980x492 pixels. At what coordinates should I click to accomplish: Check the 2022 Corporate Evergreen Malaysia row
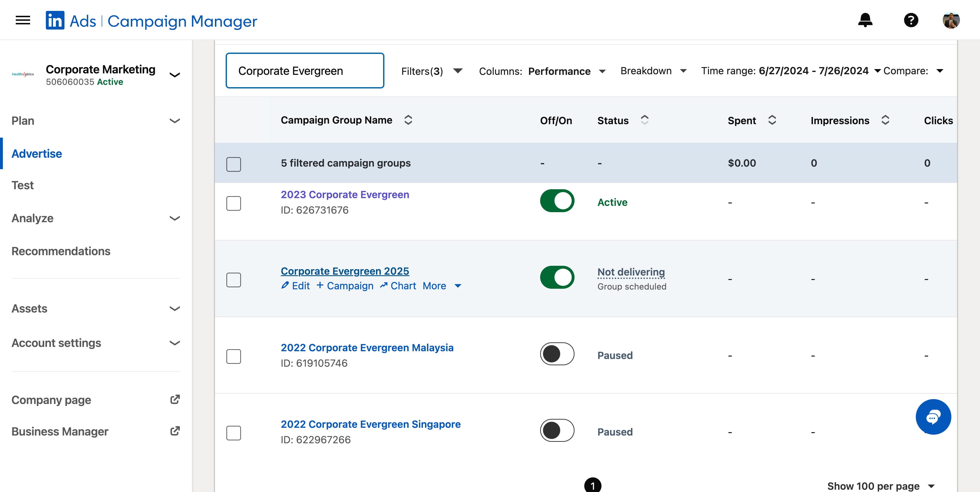[x=234, y=356]
